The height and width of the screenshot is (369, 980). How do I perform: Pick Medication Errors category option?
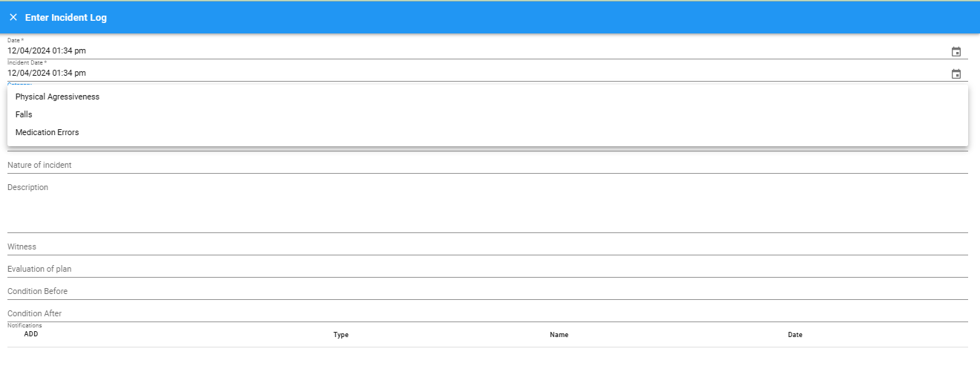click(487, 132)
